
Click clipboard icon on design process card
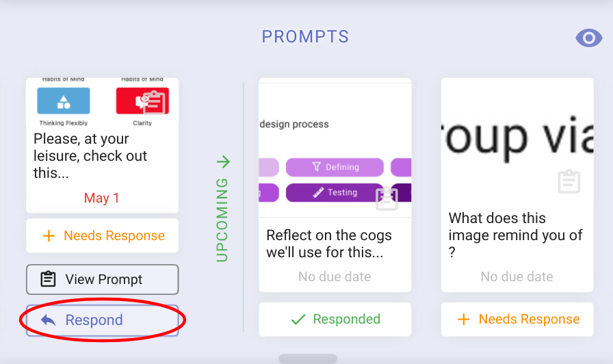387,198
